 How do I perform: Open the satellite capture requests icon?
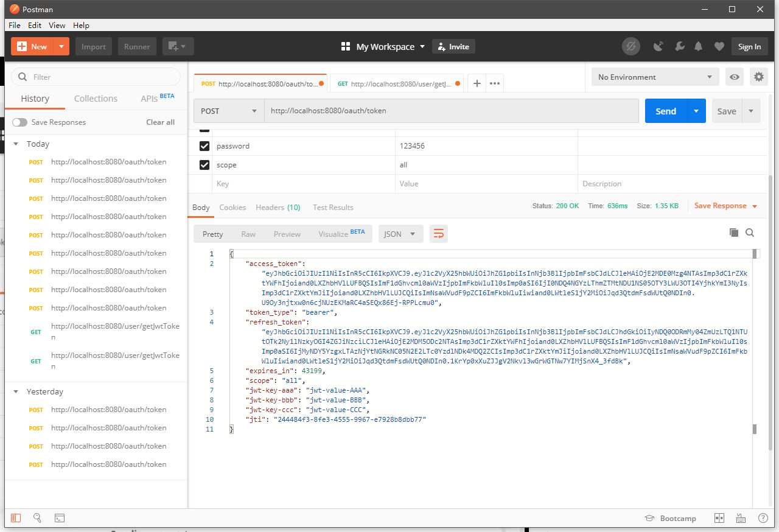pyautogui.click(x=658, y=46)
